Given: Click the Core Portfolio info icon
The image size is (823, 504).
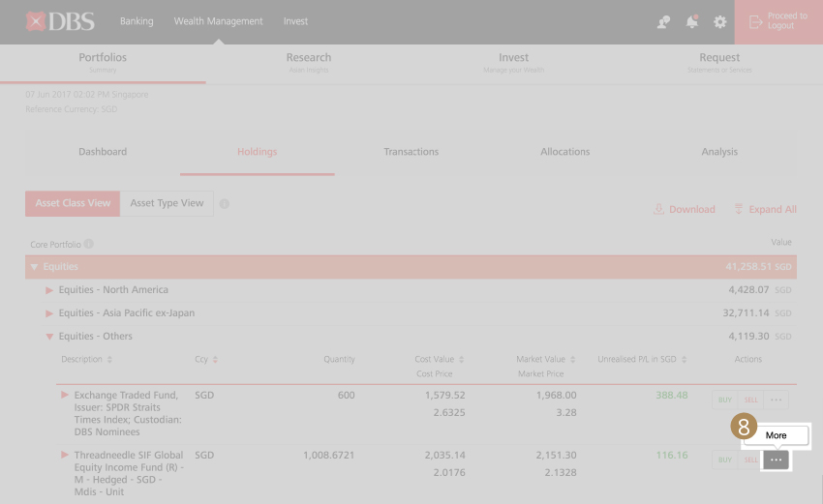Looking at the screenshot, I should click(x=89, y=244).
